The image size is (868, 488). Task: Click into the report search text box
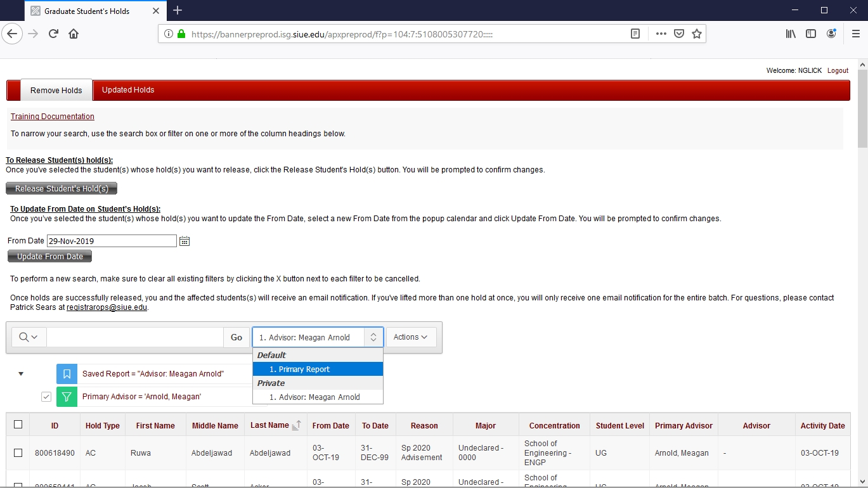(134, 337)
